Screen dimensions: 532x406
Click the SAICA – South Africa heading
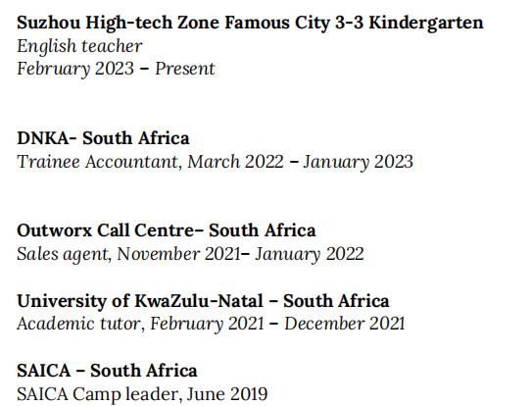[x=107, y=371]
